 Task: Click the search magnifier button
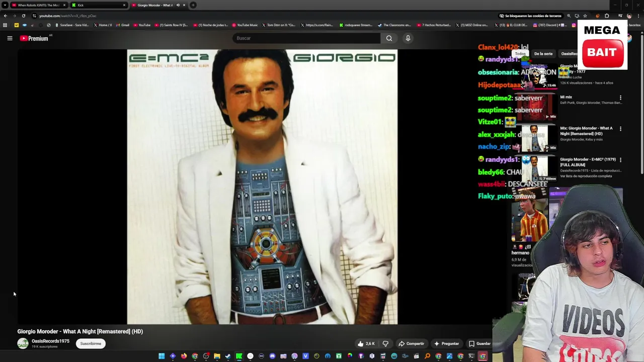[x=389, y=38]
